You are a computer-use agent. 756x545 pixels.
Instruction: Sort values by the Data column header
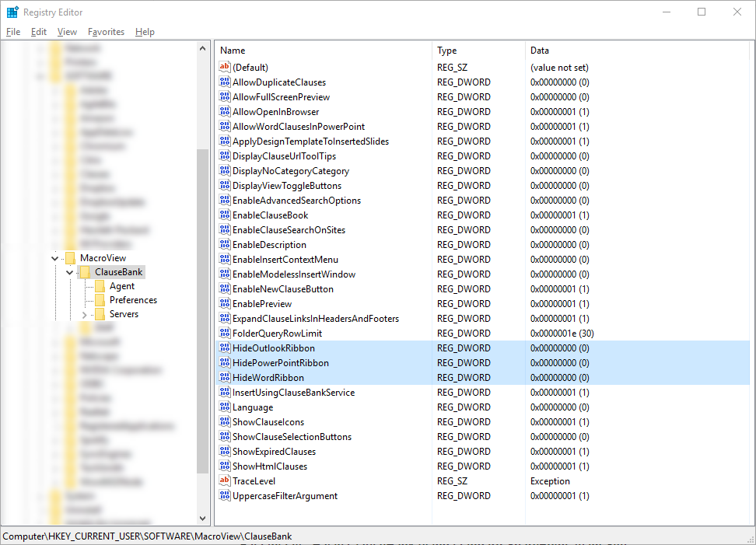point(638,50)
